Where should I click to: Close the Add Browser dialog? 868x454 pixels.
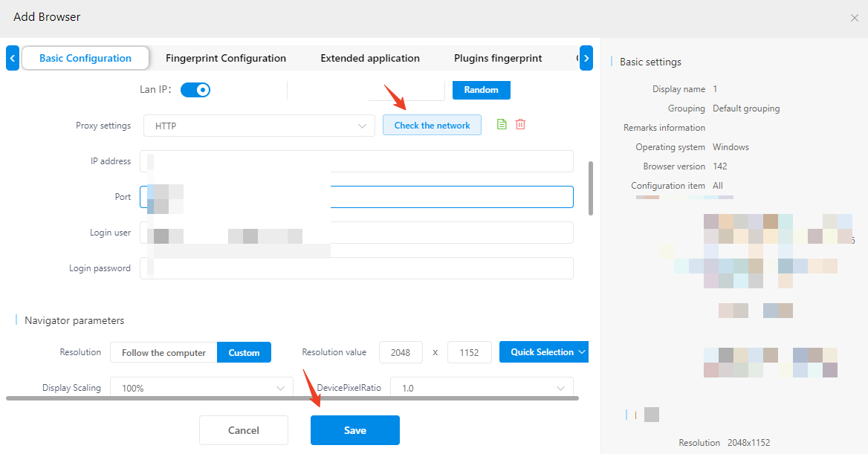(x=855, y=18)
